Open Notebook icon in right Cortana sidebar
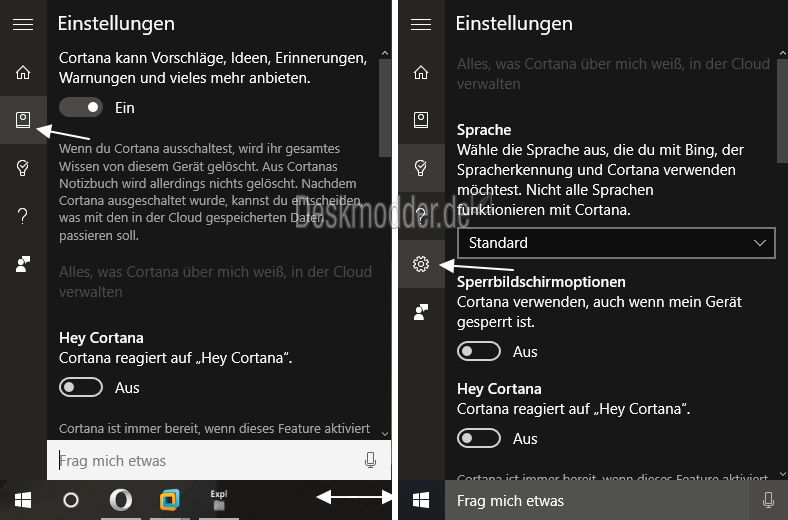This screenshot has height=520, width=788. point(421,120)
